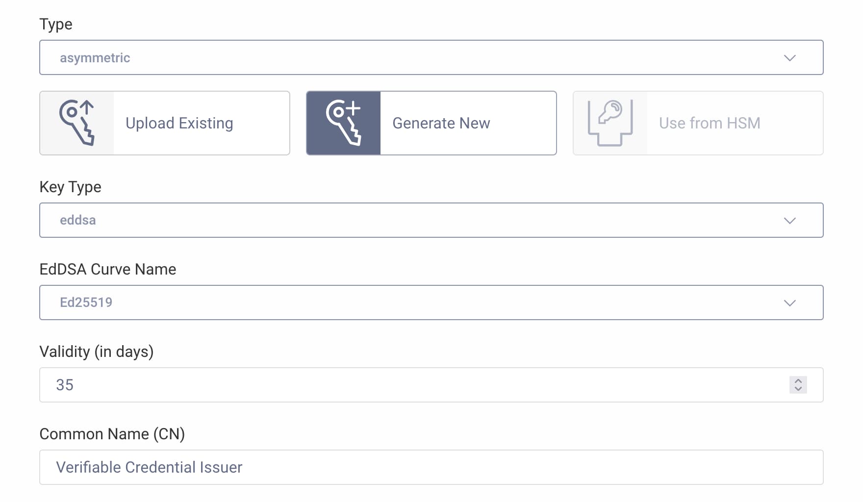863x504 pixels.
Task: Click the Use from HSM head-key icon
Action: point(609,123)
